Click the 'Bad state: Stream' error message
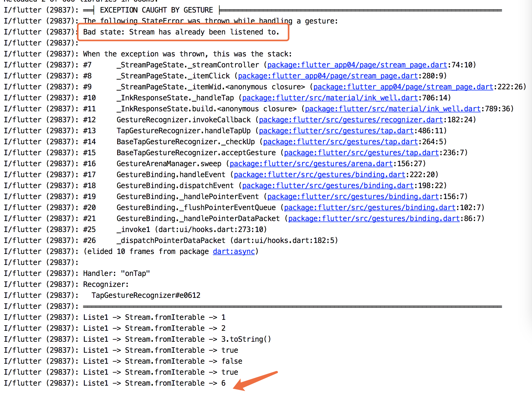Image resolution: width=532 pixels, height=394 pixels. click(x=181, y=32)
